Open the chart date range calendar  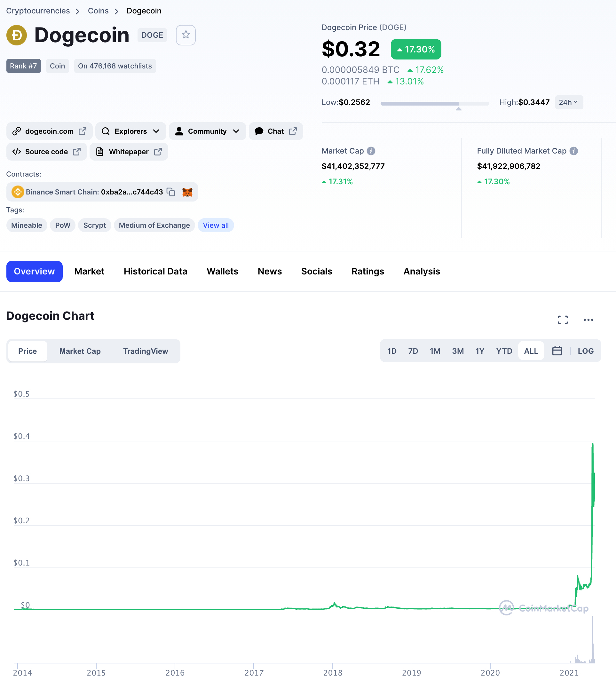click(557, 351)
